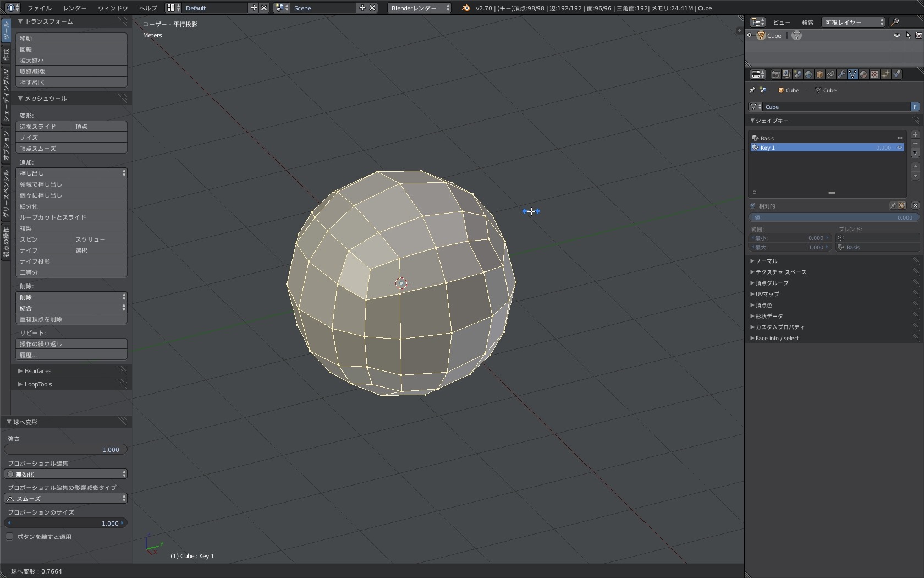The height and width of the screenshot is (578, 924).
Task: Open the 押し出し extrude dropdown
Action: pos(71,173)
